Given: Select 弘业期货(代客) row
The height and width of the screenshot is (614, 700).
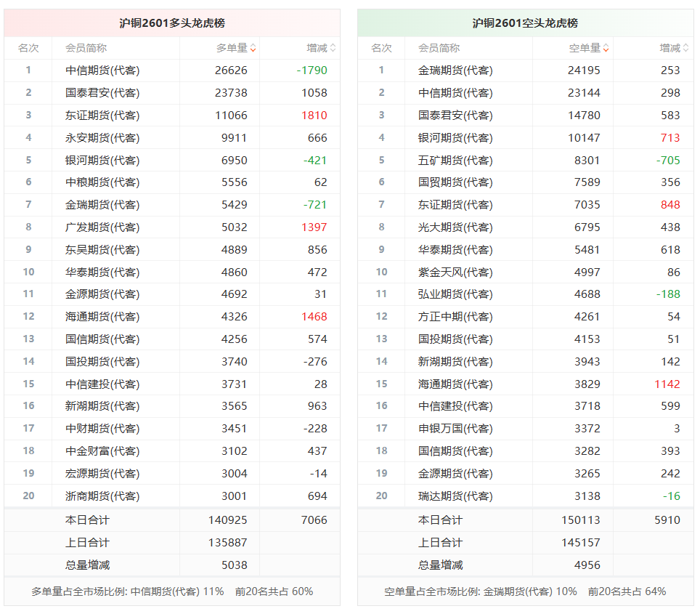Looking at the screenshot, I should (526, 294).
